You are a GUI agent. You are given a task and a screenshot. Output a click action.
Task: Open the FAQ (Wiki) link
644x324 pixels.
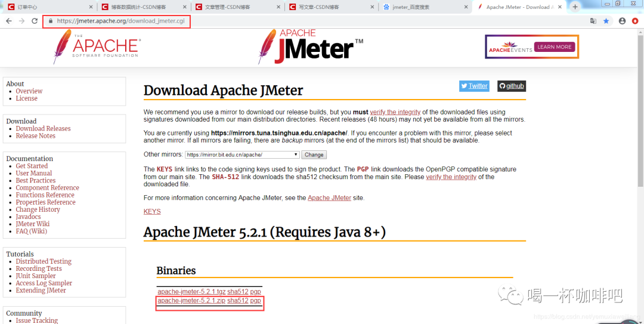[32, 231]
